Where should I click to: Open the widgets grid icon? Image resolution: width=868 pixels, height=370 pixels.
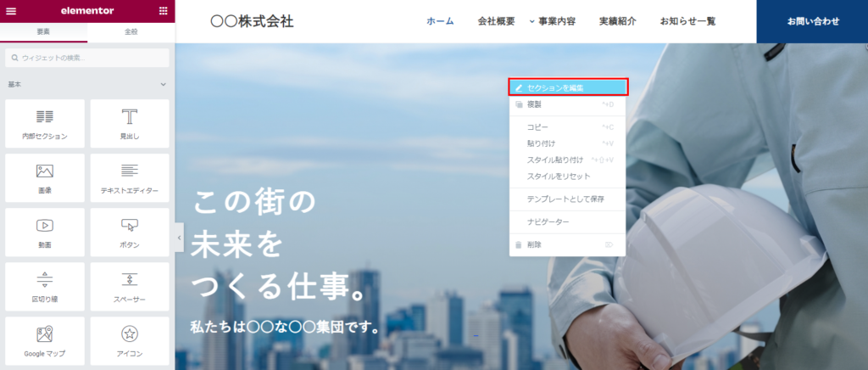(x=163, y=11)
